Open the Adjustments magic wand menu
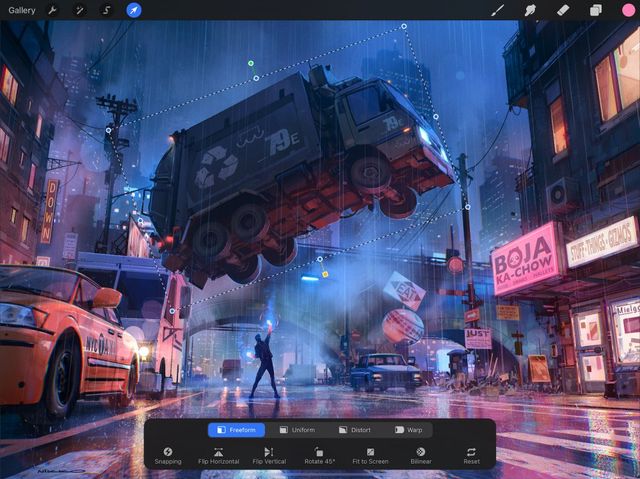Image resolution: width=640 pixels, height=479 pixels. (x=79, y=10)
